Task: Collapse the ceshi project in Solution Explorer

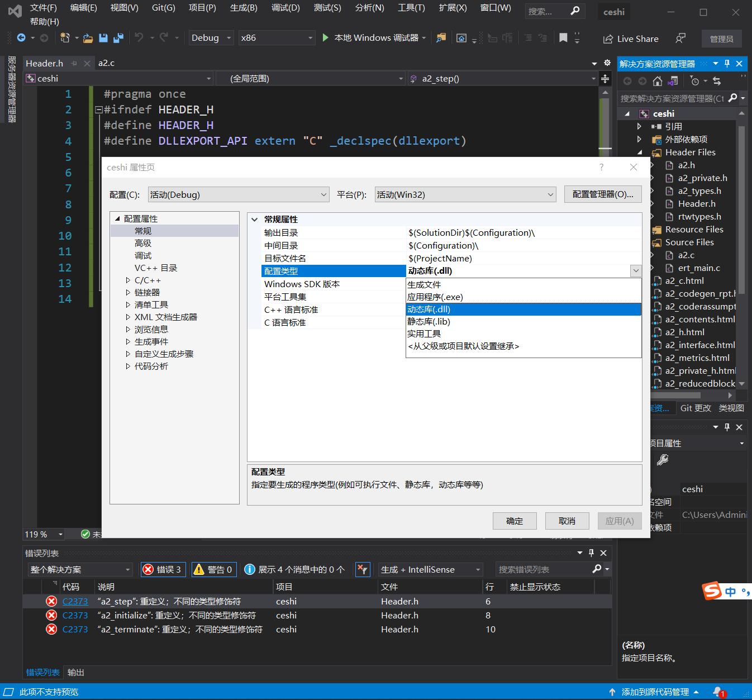Action: coord(627,113)
